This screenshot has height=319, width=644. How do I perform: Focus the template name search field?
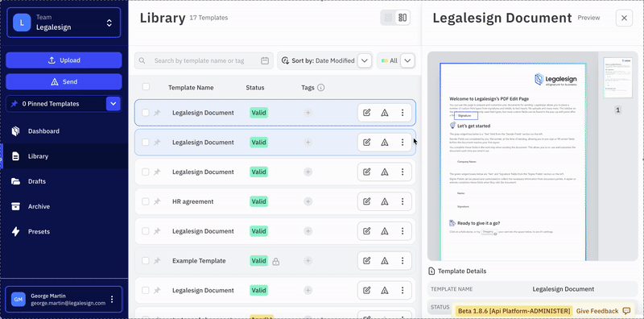point(204,60)
